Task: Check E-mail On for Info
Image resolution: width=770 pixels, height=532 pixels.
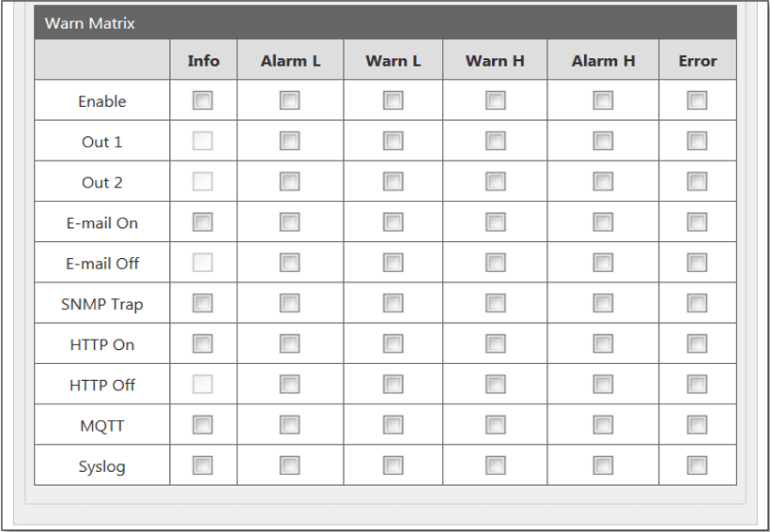Action: (x=203, y=222)
